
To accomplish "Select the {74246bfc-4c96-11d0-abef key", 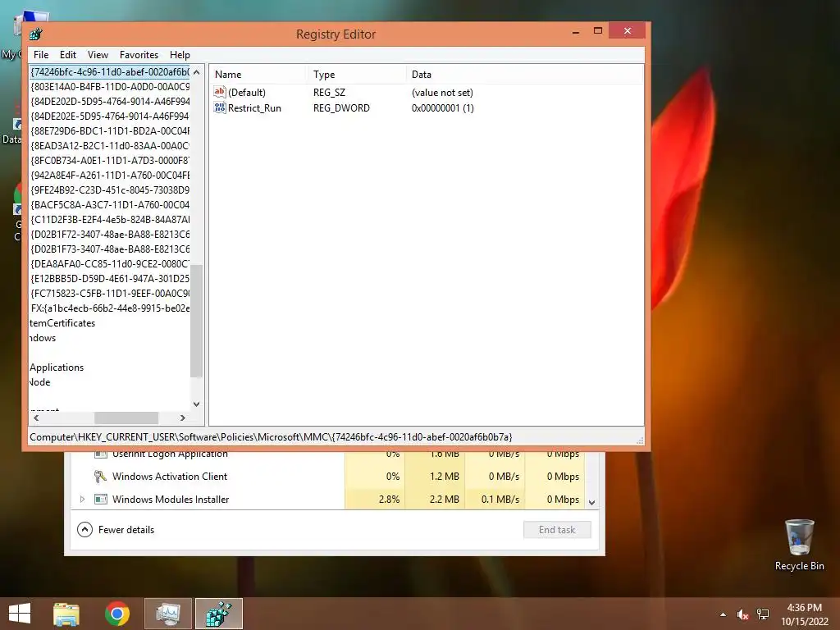I will click(110, 72).
